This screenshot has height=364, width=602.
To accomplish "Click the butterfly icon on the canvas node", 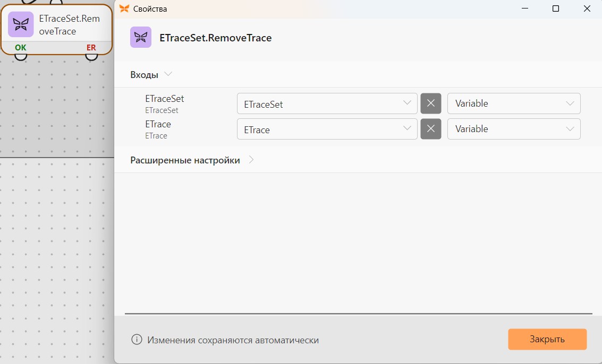I will [x=21, y=24].
